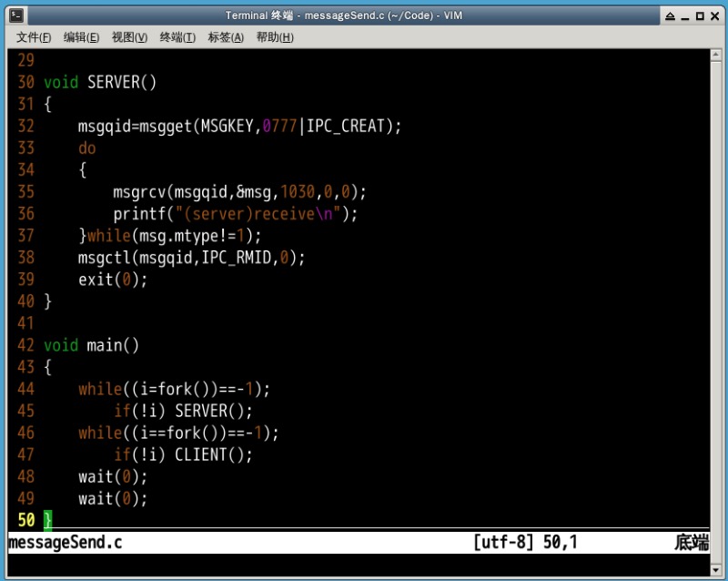The width and height of the screenshot is (728, 581).
Task: Open the 编辑(E) menu
Action: pos(81,37)
